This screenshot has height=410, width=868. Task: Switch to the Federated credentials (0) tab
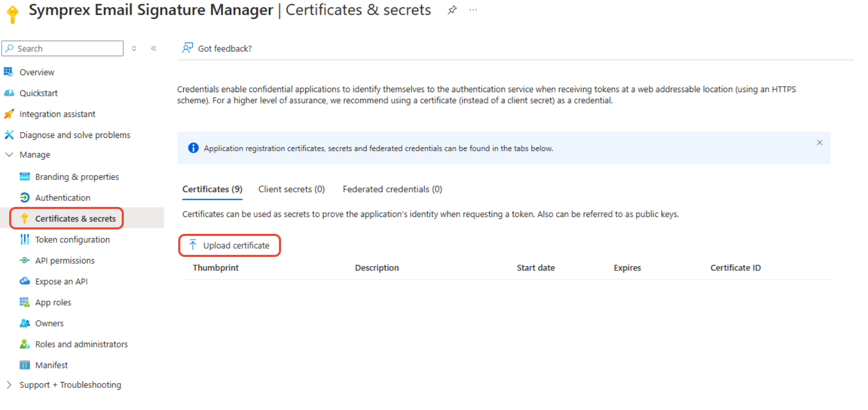(393, 189)
